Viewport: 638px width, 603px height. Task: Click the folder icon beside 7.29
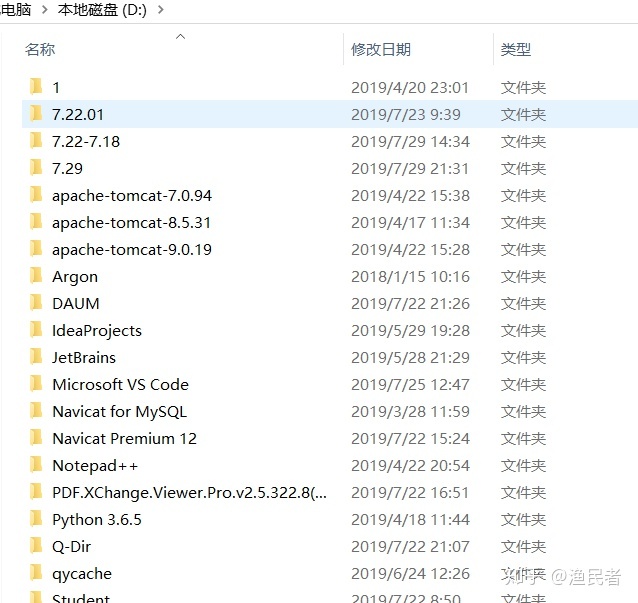36,167
